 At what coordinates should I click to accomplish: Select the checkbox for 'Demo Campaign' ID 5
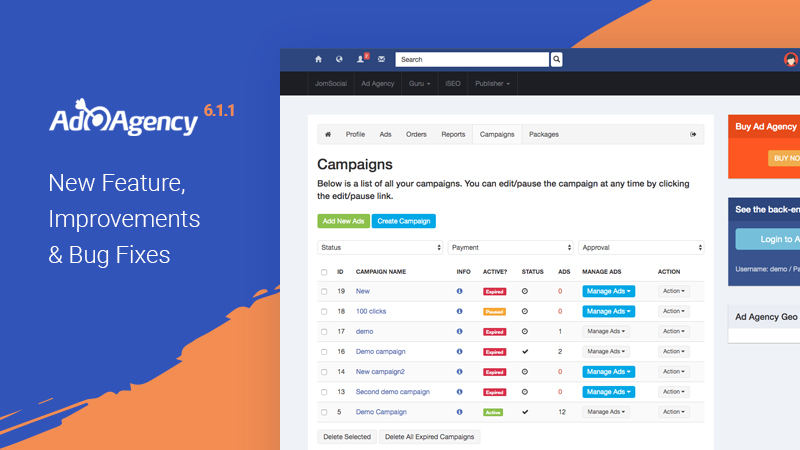point(324,412)
